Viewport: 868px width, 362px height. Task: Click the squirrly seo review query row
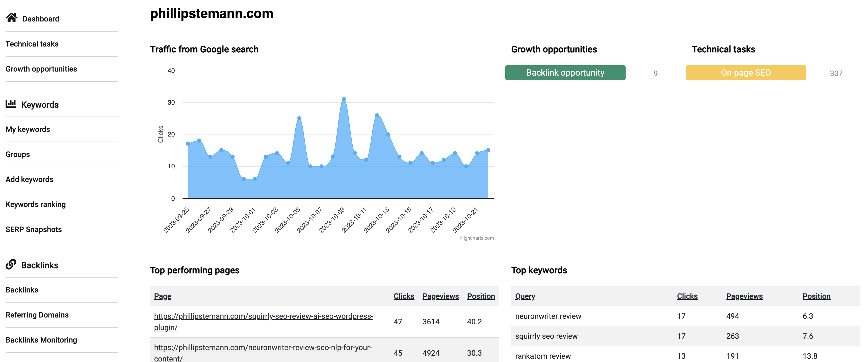686,336
